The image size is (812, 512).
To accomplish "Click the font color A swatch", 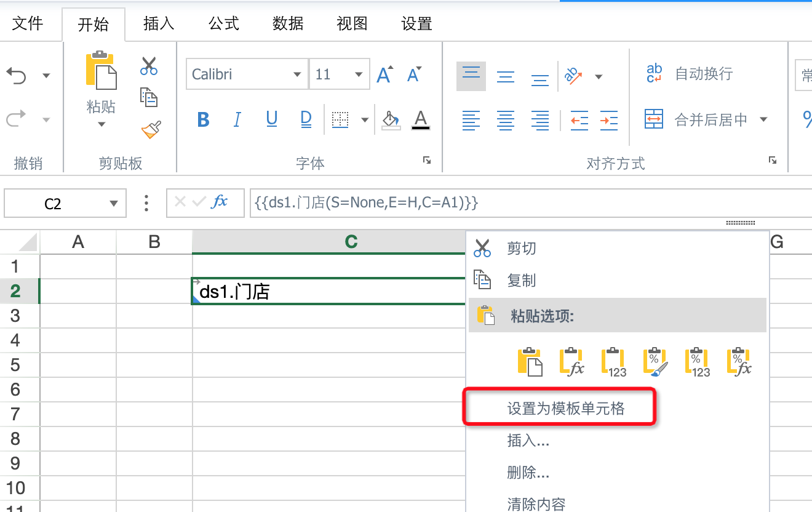I will coord(421,119).
